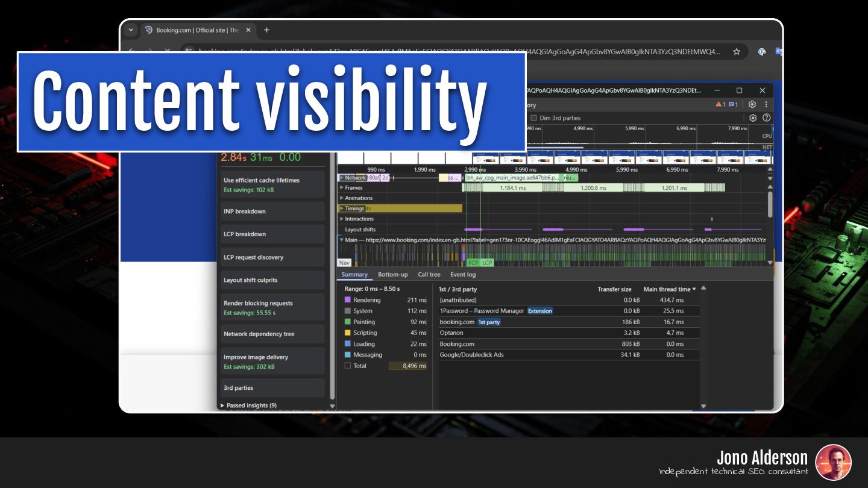The height and width of the screenshot is (488, 868).
Task: Click the Nav marker in Main track
Action: [344, 263]
